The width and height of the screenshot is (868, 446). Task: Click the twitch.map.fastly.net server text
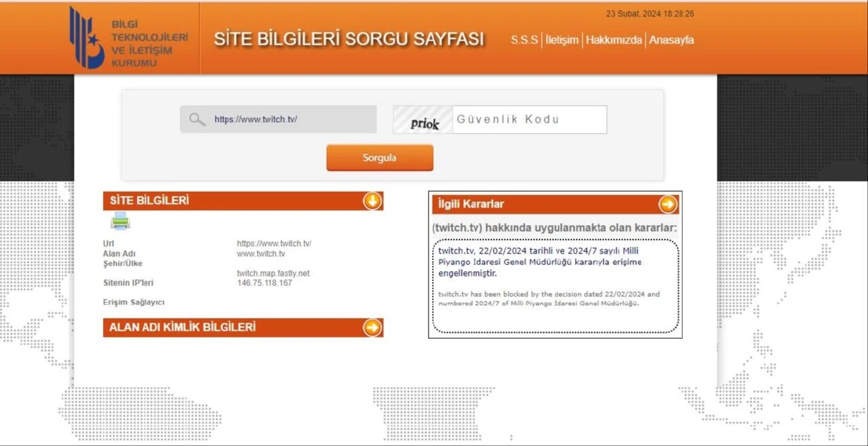(x=273, y=273)
